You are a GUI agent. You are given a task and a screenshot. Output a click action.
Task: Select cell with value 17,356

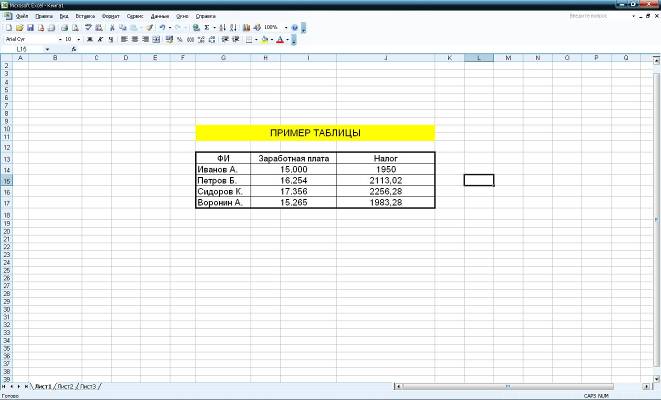coord(293,191)
